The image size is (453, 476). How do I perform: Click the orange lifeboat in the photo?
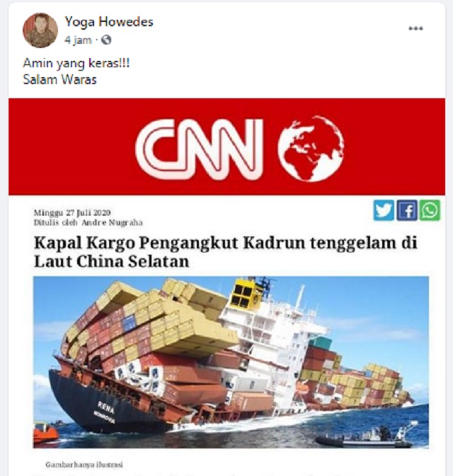45,433
